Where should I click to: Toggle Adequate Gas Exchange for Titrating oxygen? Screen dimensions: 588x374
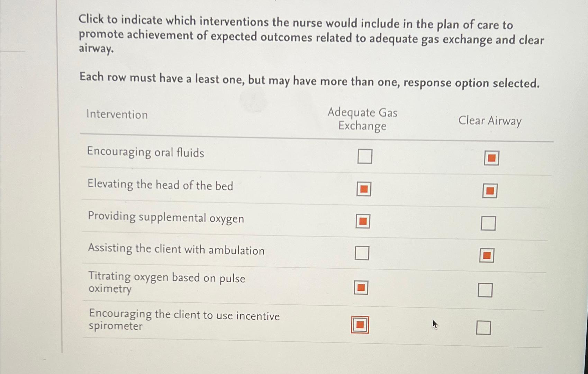click(362, 287)
